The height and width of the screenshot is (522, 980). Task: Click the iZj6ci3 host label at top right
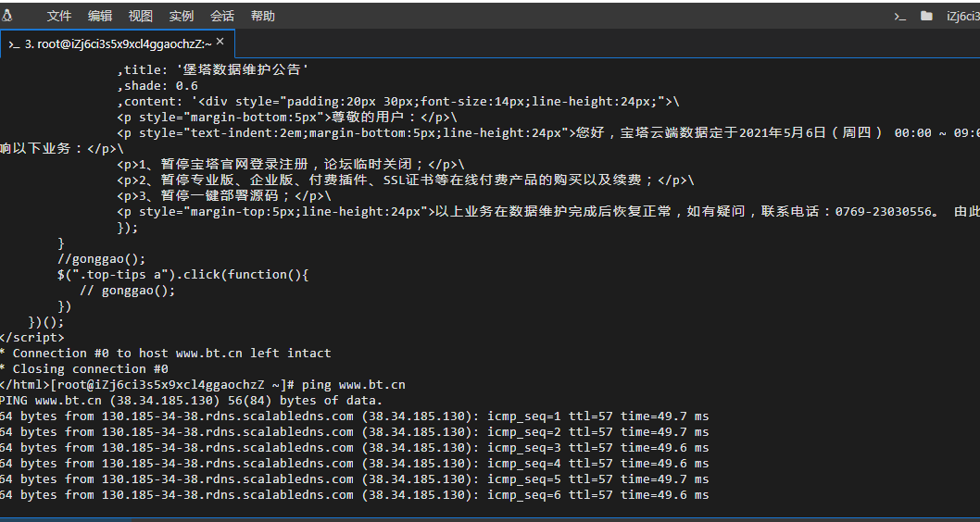[962, 17]
